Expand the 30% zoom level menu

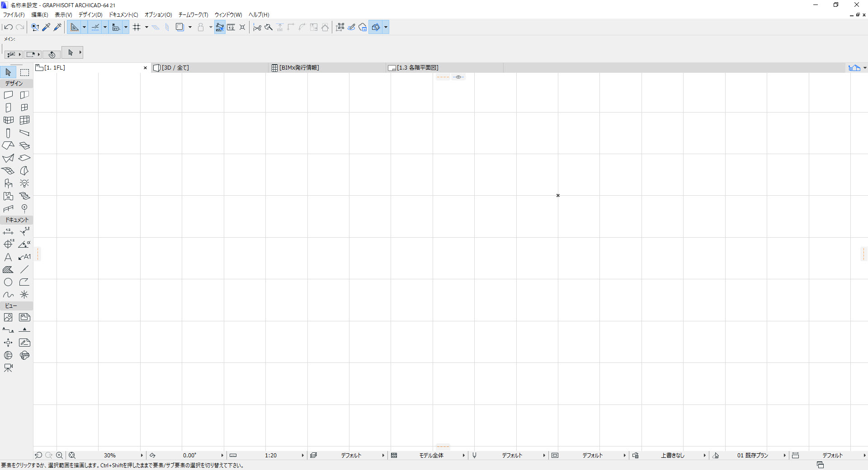pyautogui.click(x=142, y=456)
